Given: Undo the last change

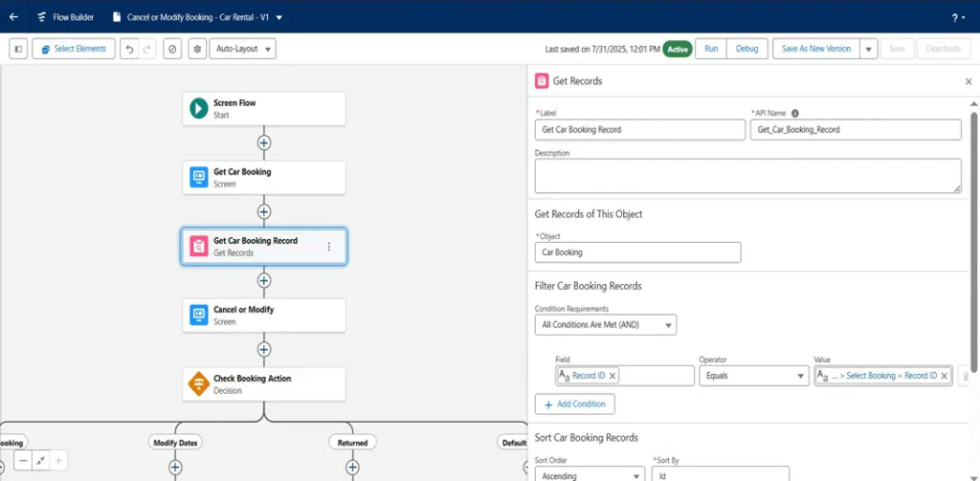Looking at the screenshot, I should [x=129, y=49].
